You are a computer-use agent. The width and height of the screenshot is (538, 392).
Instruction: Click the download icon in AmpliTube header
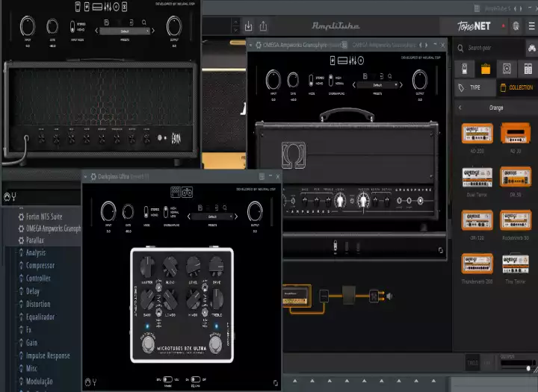(248, 26)
